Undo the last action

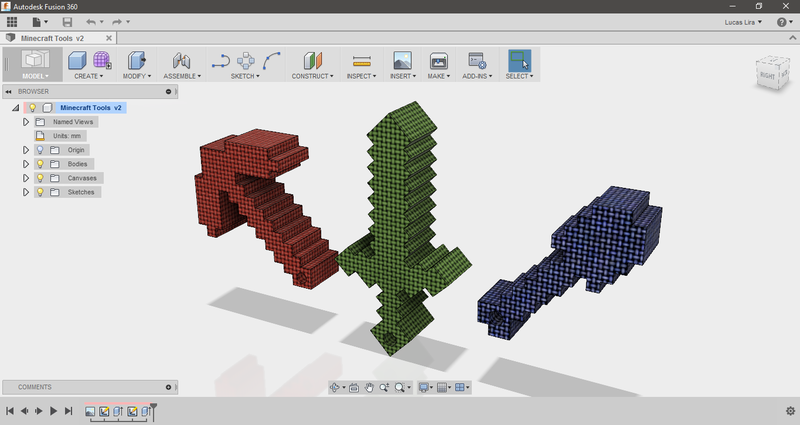[91, 22]
